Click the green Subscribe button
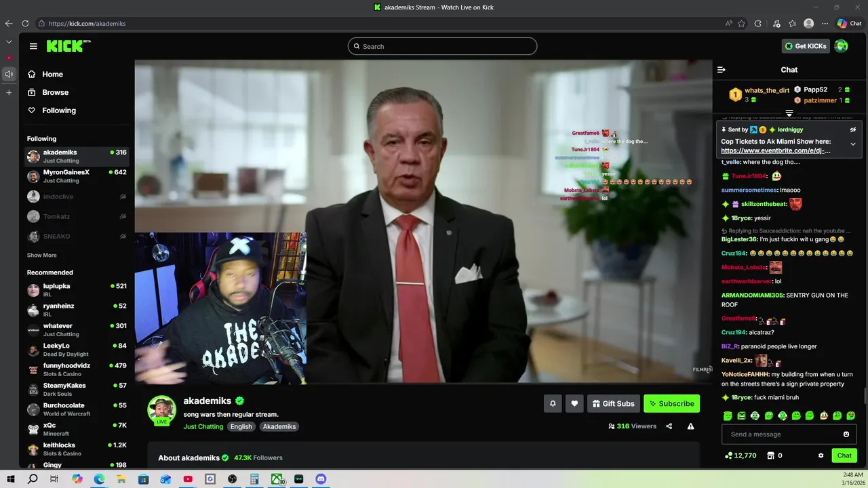 pos(671,403)
